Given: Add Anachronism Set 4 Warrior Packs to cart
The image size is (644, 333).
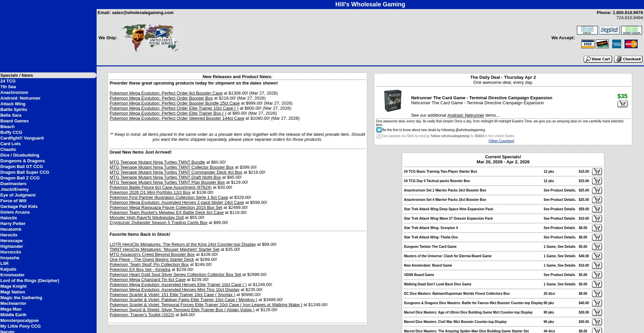Looking at the screenshot, I should (597, 200).
